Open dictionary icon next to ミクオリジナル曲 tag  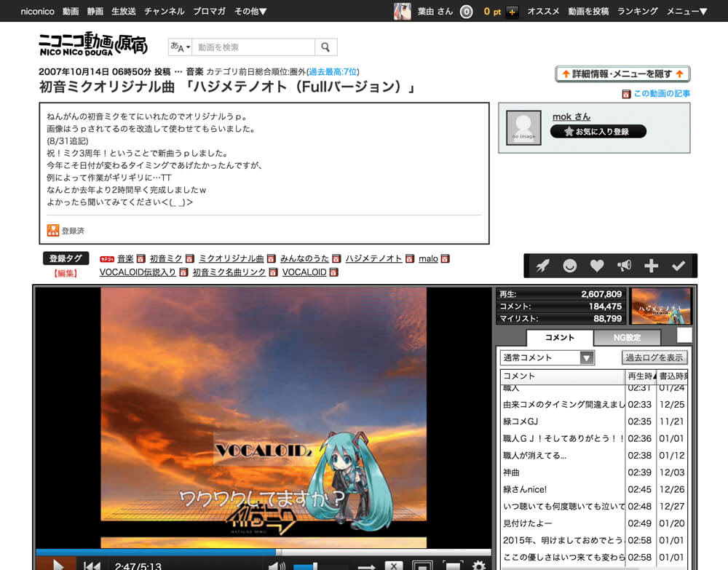(x=271, y=258)
